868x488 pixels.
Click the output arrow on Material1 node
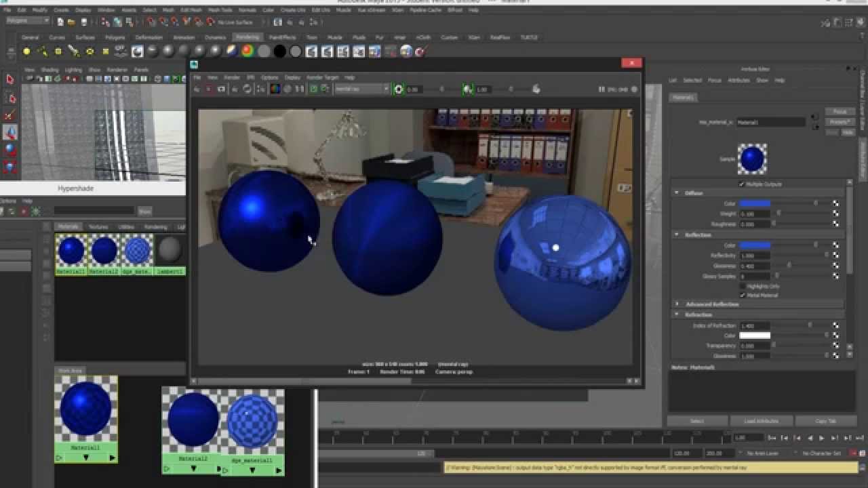[113, 457]
